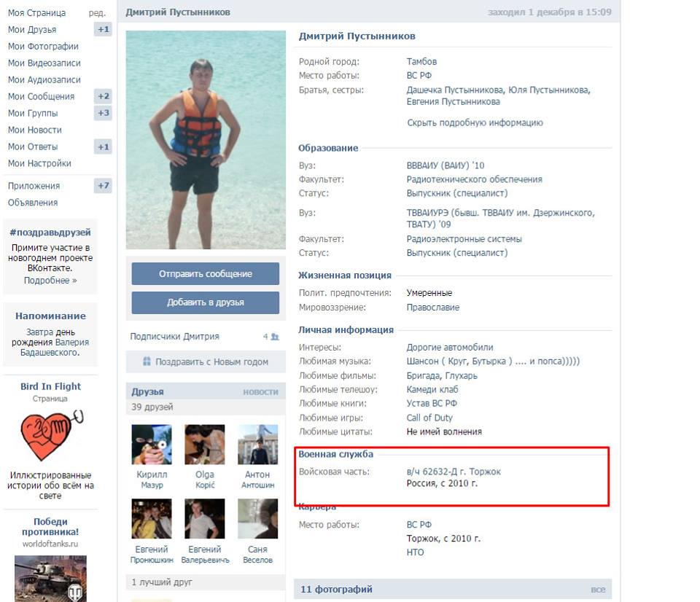Click the Отправить сообщение button
Screen dimensions: 700x602
tap(206, 273)
